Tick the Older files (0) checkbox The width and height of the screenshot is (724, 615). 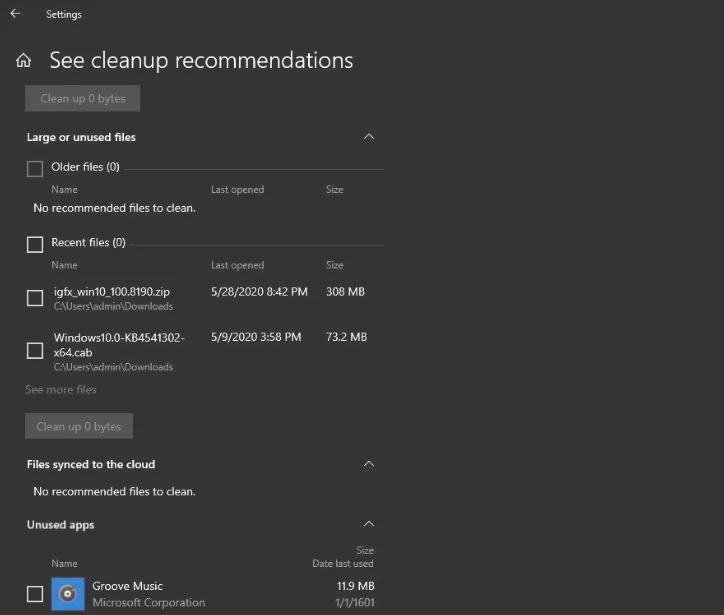click(35, 169)
